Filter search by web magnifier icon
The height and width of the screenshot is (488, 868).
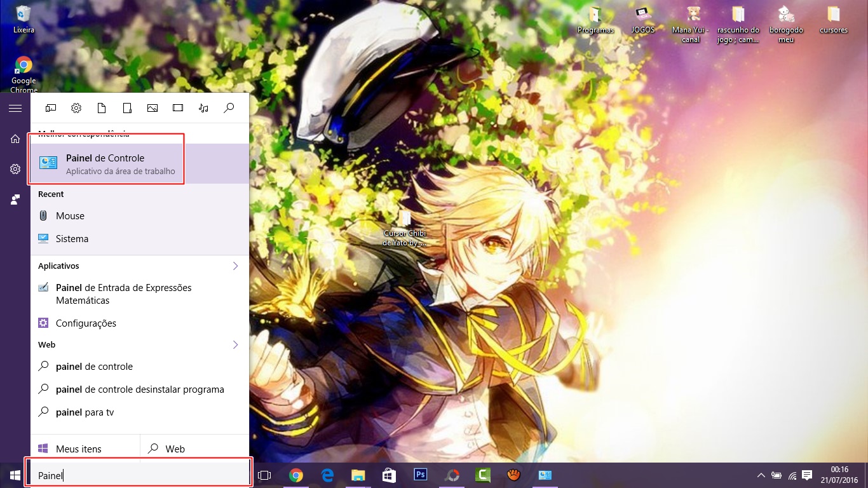(229, 108)
